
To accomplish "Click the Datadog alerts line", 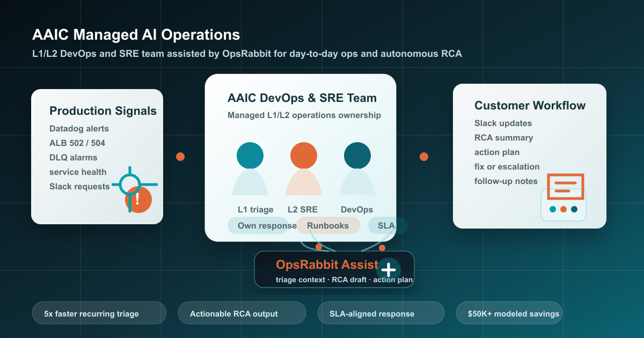I will click(79, 129).
